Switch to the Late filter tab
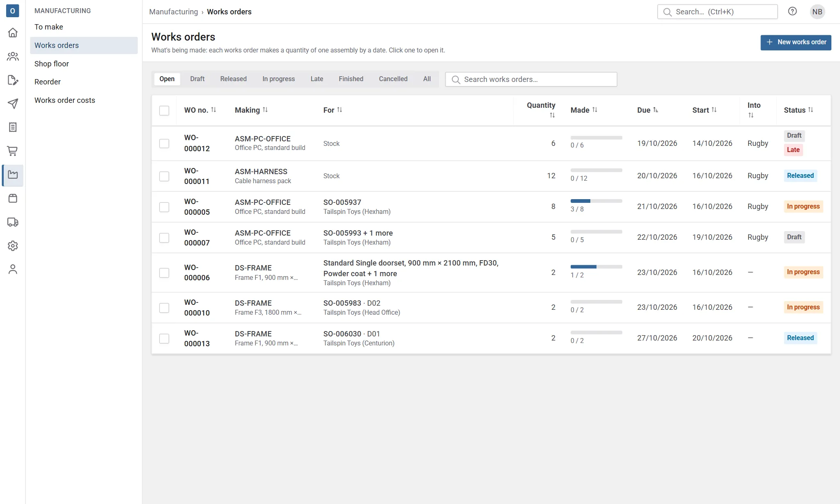840x504 pixels. point(316,79)
